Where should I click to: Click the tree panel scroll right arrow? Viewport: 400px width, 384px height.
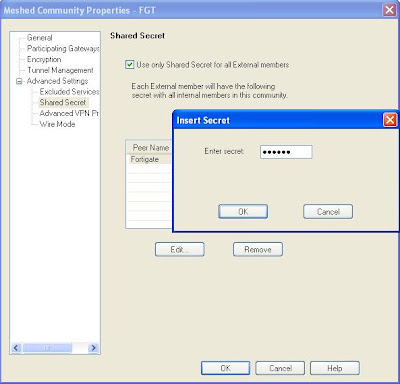click(93, 348)
